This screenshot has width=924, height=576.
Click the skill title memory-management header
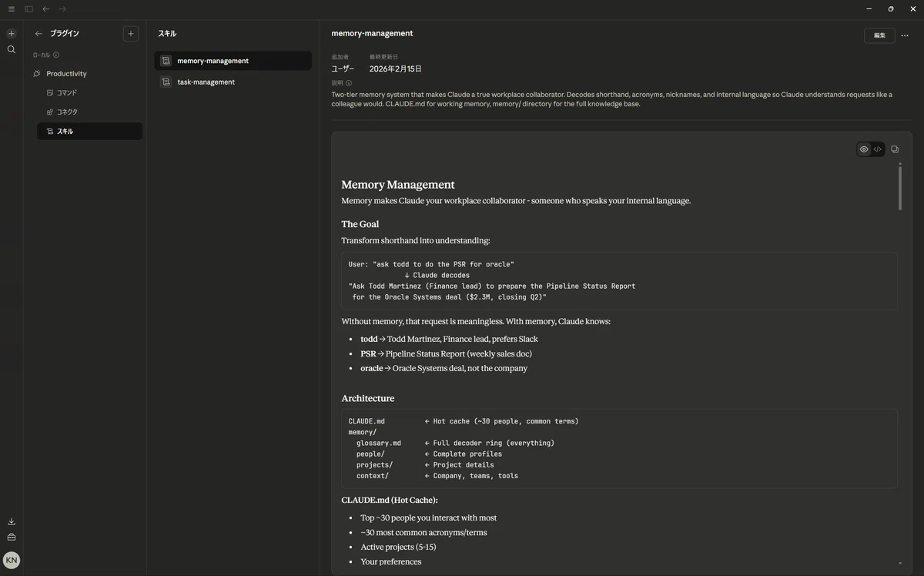372,34
